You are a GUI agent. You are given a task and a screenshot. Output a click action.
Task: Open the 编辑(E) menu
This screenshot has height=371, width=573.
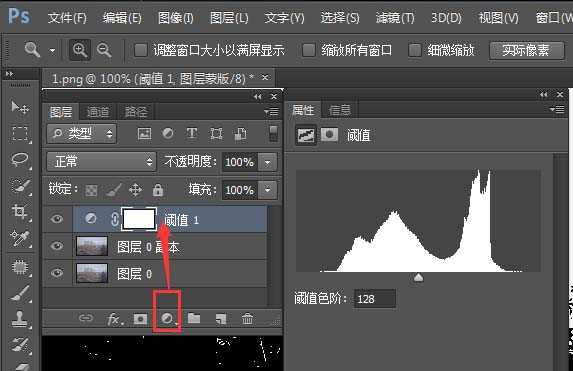pos(122,18)
